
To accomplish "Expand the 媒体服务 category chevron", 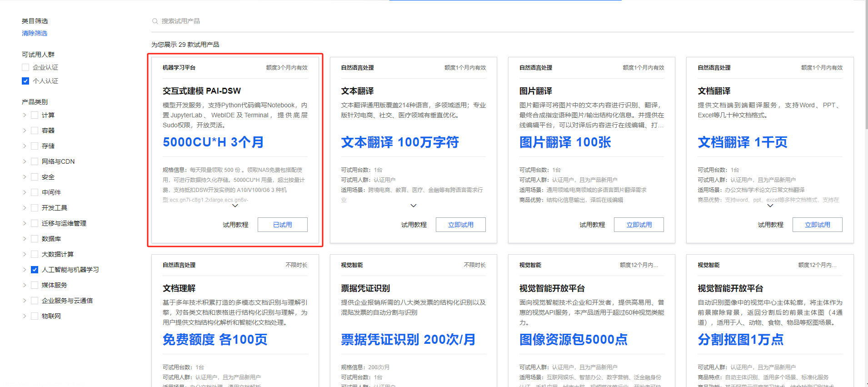I will (25, 285).
